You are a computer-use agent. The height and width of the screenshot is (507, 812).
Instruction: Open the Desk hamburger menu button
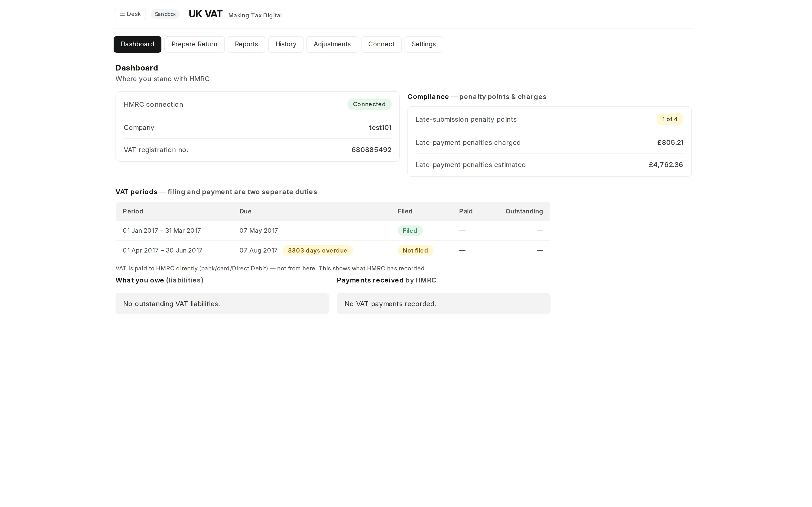click(130, 14)
